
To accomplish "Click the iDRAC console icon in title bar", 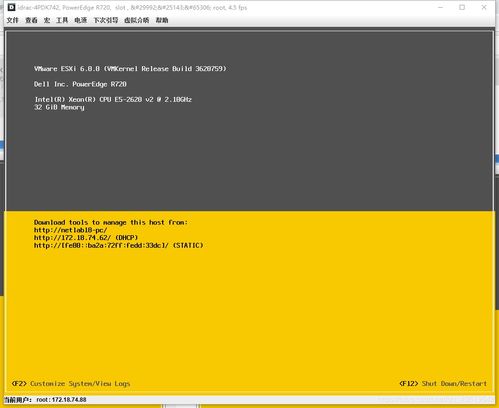I will 11,7.
